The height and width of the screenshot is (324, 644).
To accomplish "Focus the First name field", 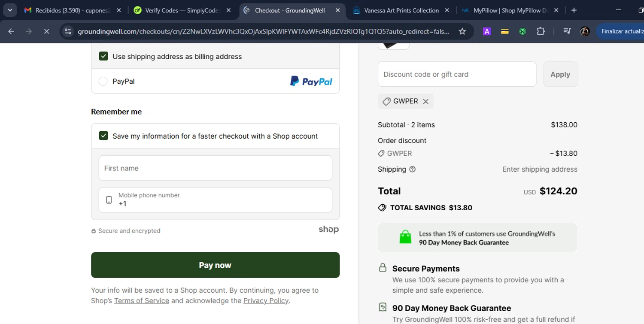I will click(215, 168).
